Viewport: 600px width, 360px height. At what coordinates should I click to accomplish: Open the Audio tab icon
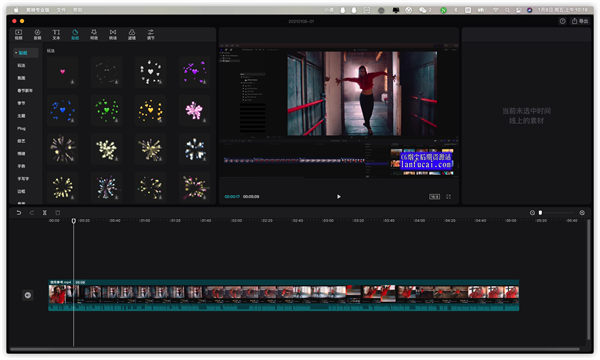pos(37,34)
